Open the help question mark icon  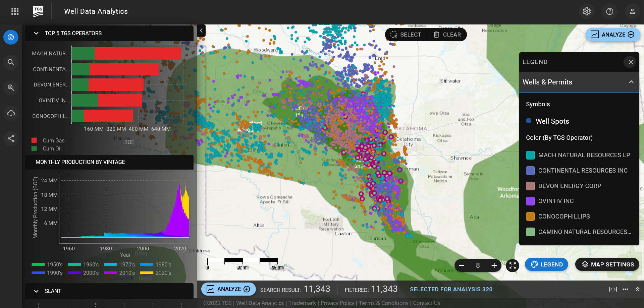pos(609,11)
